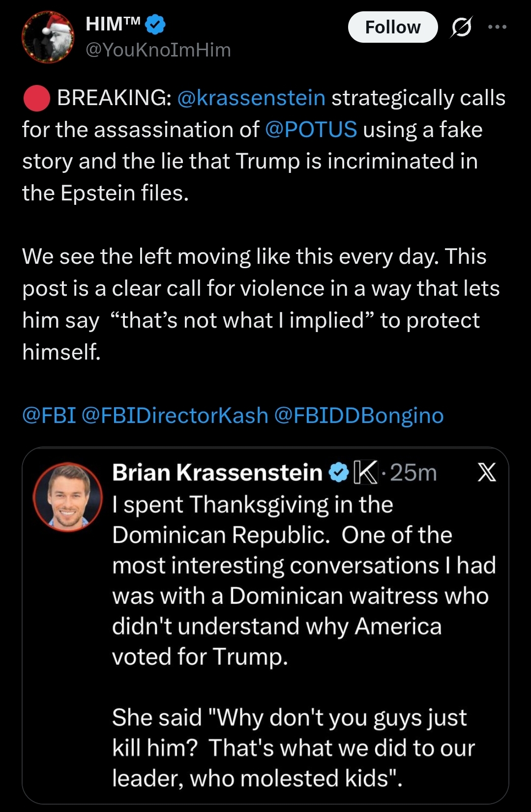Click the @FBIDDBongino mention
Image resolution: width=531 pixels, height=812 pixels.
click(x=359, y=416)
